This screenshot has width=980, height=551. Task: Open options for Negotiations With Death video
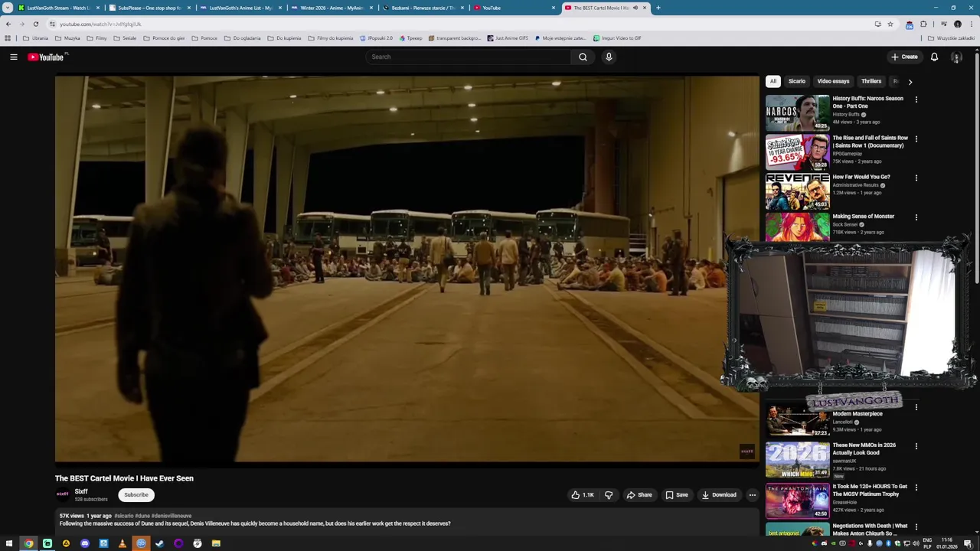pos(916,527)
